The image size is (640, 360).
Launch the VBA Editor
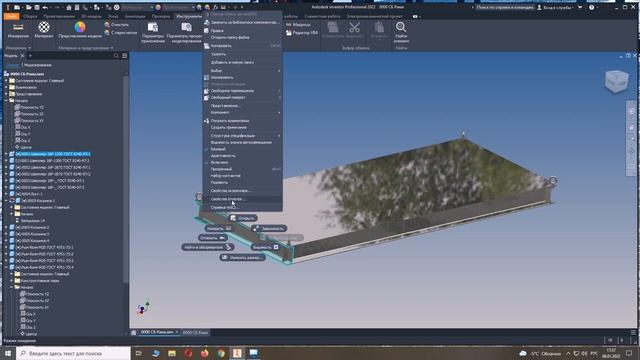pyautogui.click(x=302, y=33)
